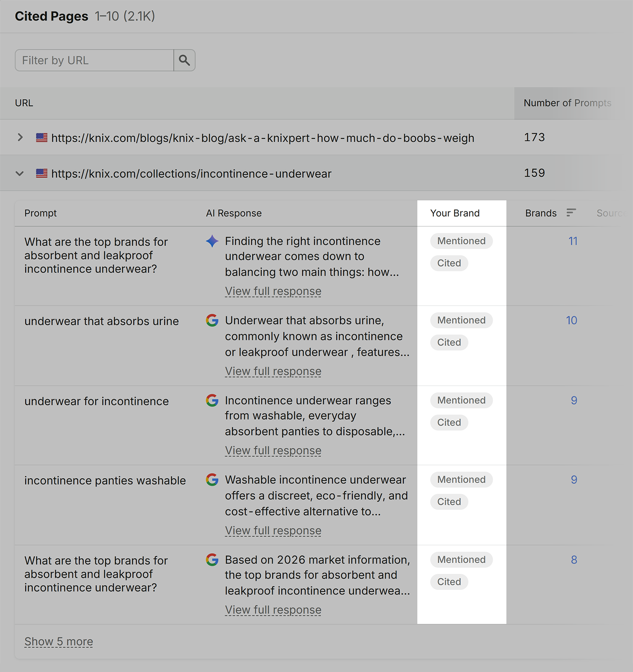Focus the Filter by URL field
Screen dimensions: 633x672
click(x=95, y=60)
